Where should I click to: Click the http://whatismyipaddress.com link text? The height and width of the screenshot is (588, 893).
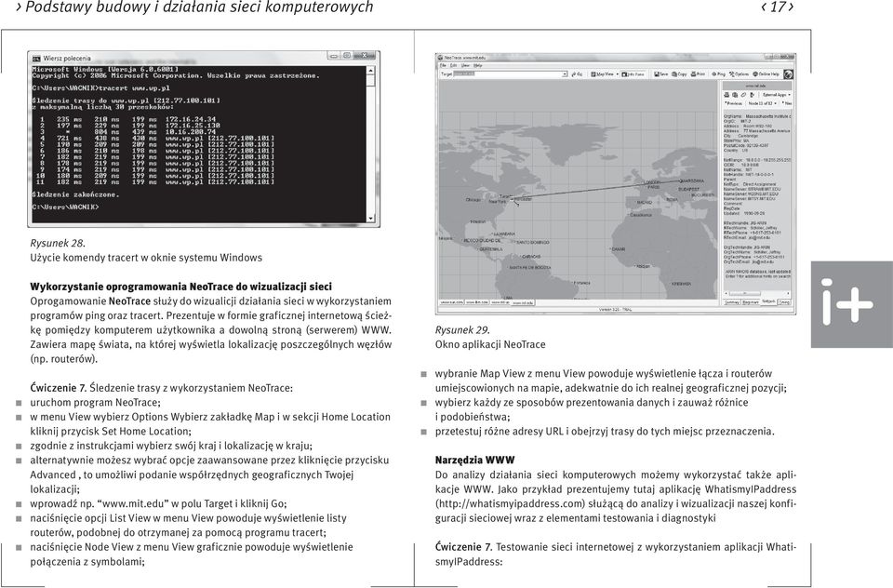pos(511,503)
